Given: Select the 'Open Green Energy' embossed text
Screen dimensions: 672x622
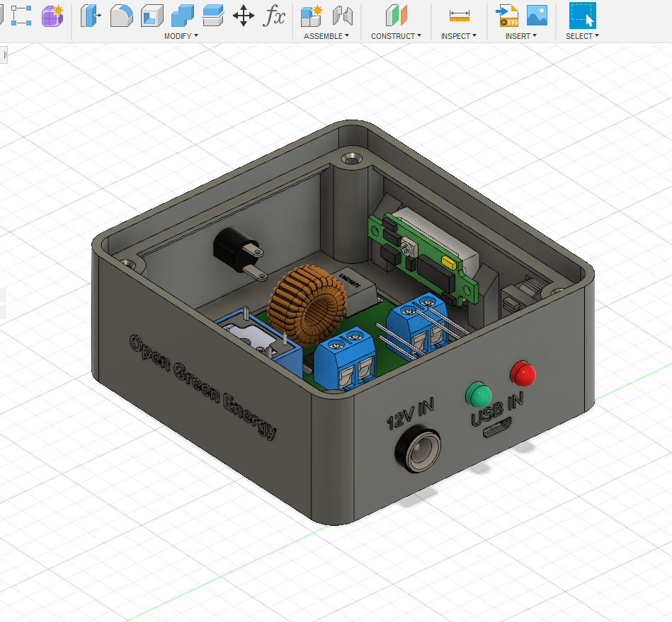Looking at the screenshot, I should (x=203, y=386).
